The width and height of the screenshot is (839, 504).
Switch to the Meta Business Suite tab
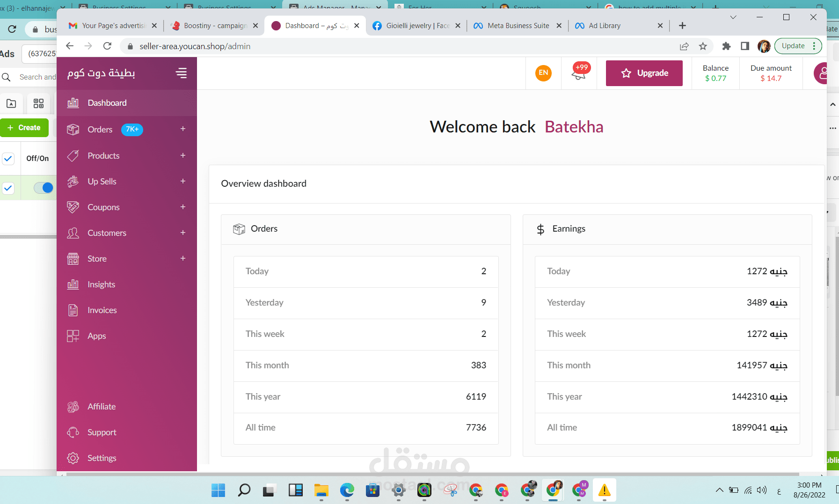tap(518, 26)
